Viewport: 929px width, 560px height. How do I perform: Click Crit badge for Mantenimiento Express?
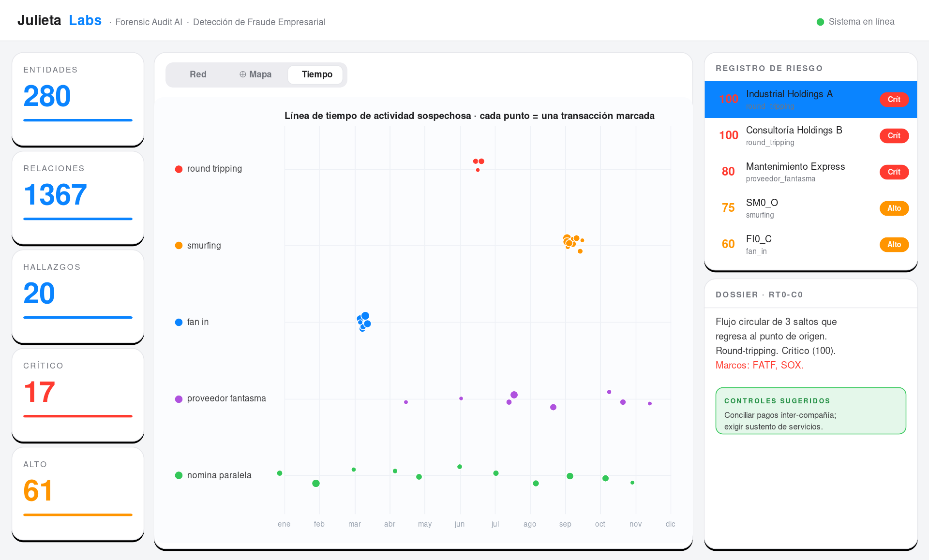(x=894, y=172)
